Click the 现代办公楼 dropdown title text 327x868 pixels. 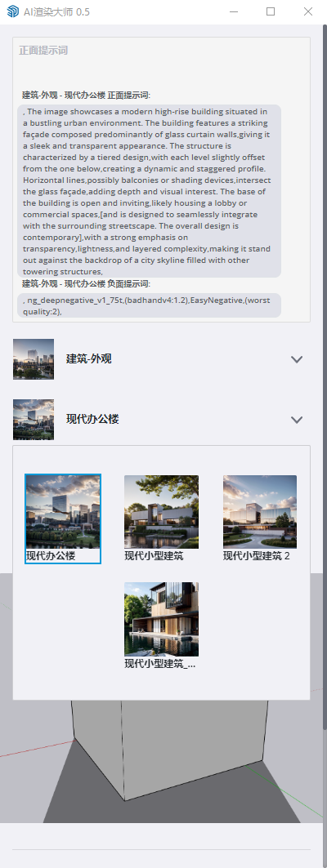[x=92, y=419]
